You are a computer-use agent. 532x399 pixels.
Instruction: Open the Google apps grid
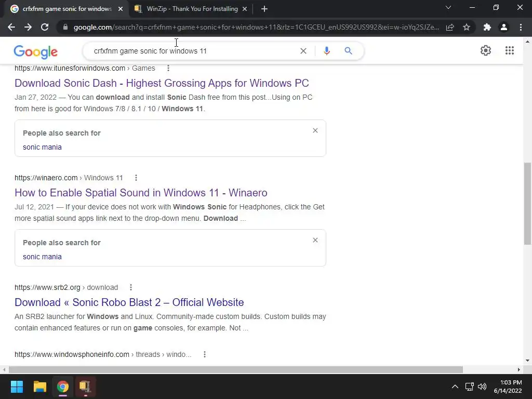510,50
